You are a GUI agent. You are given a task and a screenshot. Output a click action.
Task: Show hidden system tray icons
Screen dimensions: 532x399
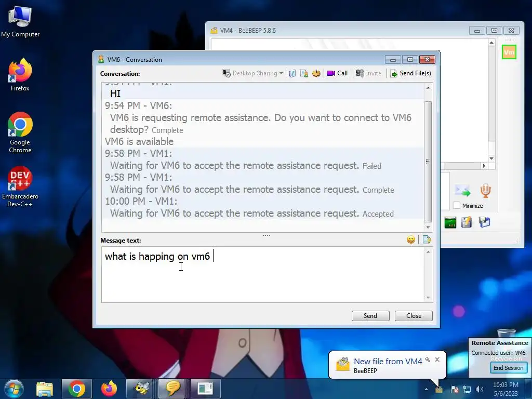[426, 389]
